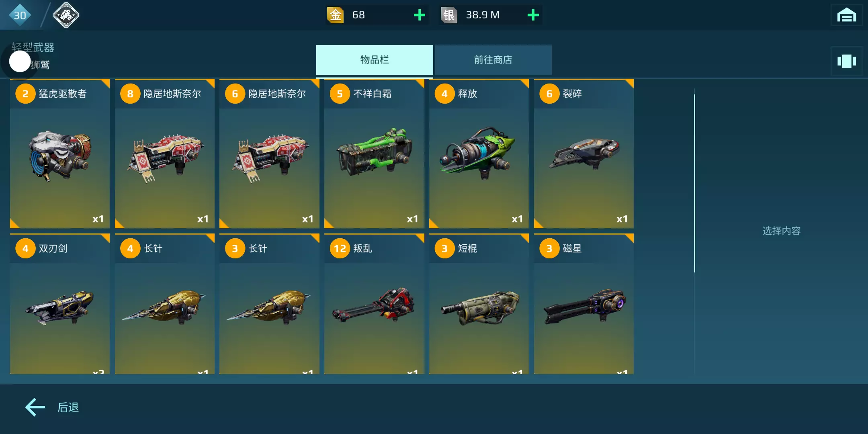Image resolution: width=868 pixels, height=434 pixels.
Task: Open the 前往商店 tab
Action: [x=493, y=60]
